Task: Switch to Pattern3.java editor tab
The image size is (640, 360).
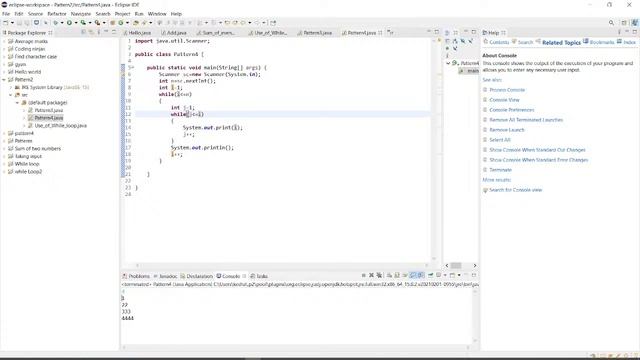Action: click(x=317, y=33)
